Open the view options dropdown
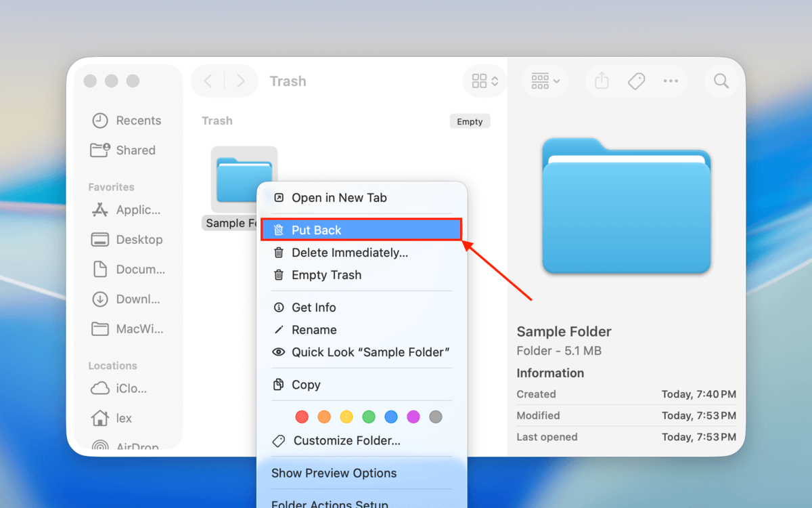This screenshot has height=508, width=812. coord(484,81)
